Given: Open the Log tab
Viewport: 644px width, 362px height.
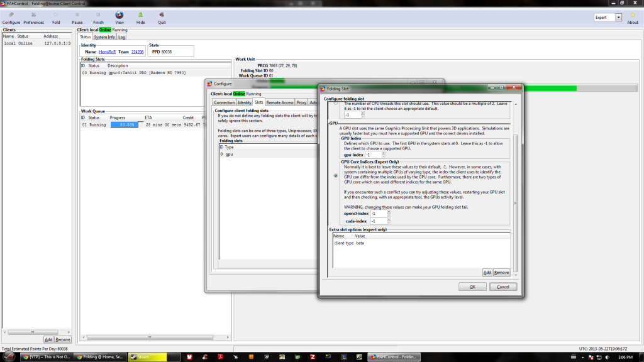Looking at the screenshot, I should click(121, 37).
